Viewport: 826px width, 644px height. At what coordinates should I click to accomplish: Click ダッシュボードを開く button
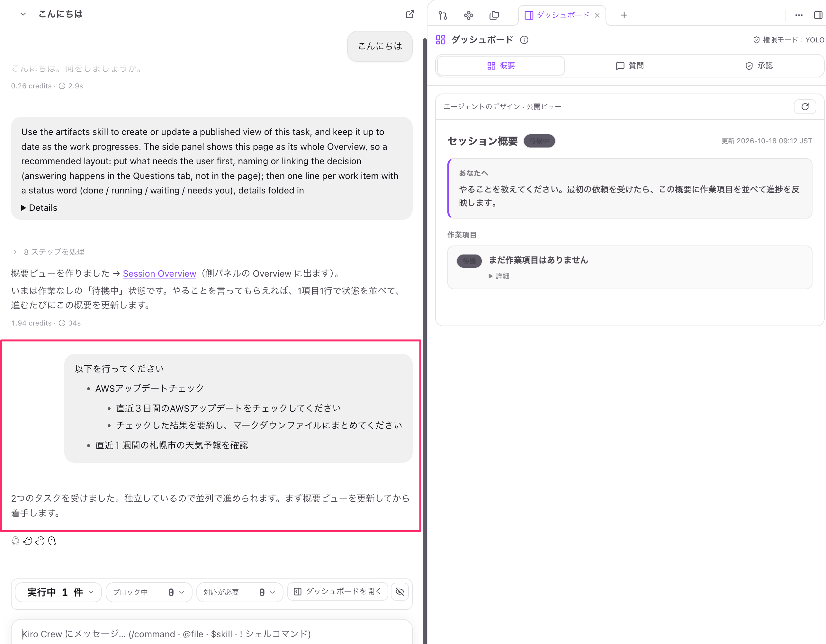tap(337, 591)
